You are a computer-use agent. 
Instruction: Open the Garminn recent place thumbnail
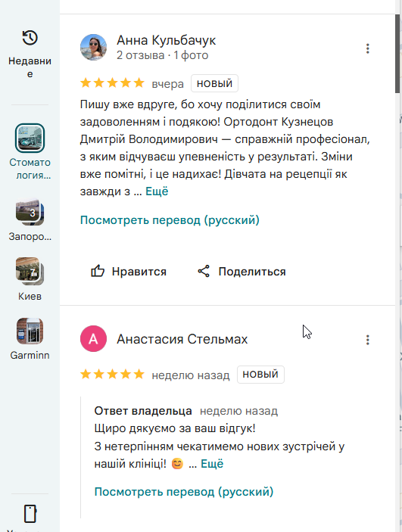30,331
